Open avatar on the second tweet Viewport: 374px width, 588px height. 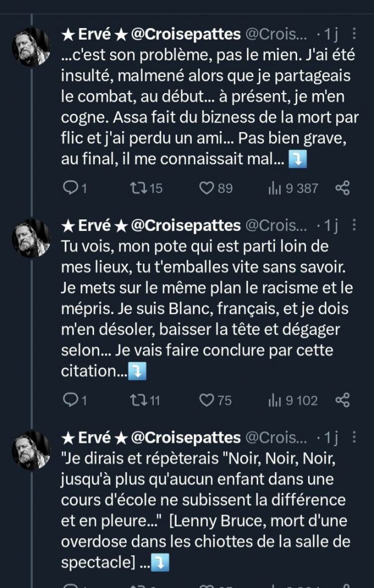[x=32, y=238]
